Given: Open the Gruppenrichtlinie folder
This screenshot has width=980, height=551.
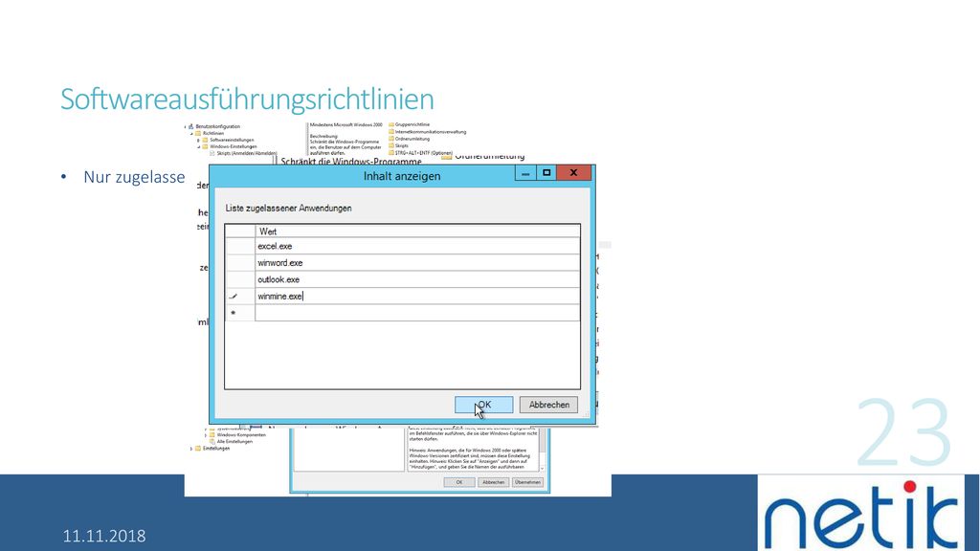Looking at the screenshot, I should pyautogui.click(x=412, y=124).
